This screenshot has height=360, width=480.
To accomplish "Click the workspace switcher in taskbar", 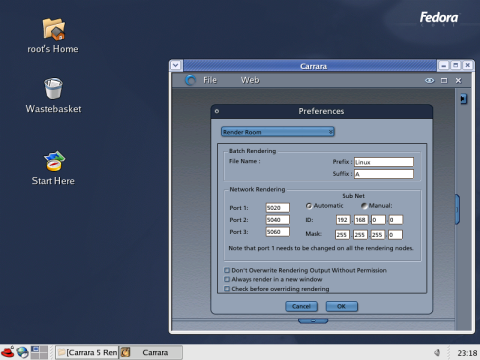I will (x=39, y=352).
